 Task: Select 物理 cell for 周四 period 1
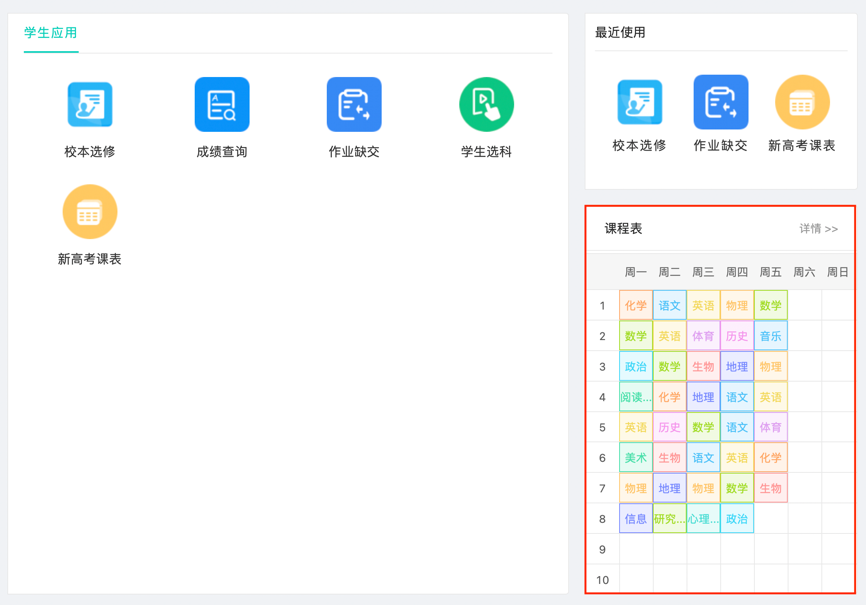[737, 305]
